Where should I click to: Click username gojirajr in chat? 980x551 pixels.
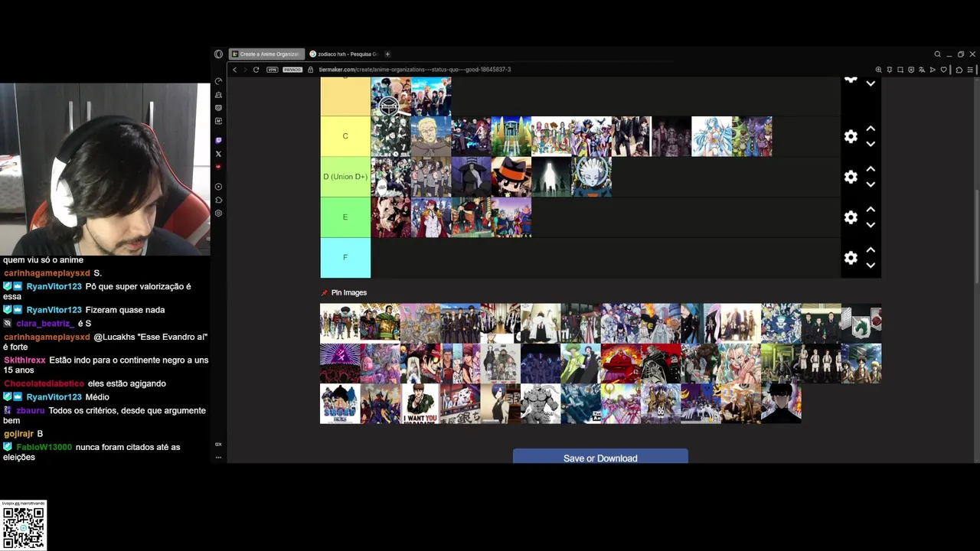pyautogui.click(x=18, y=434)
